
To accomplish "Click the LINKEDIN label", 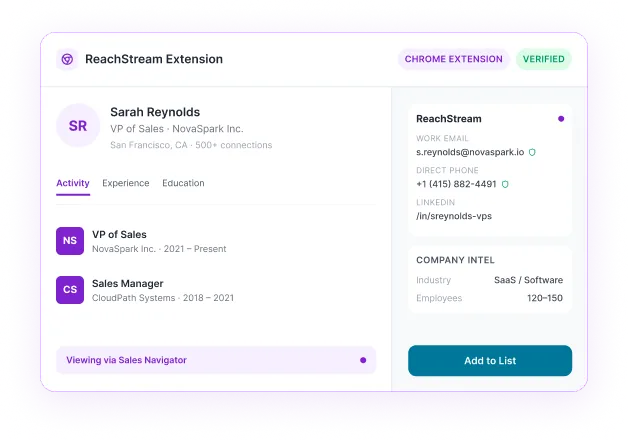I will click(435, 203).
